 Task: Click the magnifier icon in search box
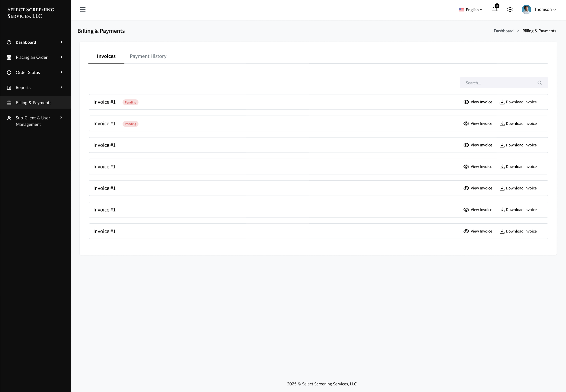540,83
